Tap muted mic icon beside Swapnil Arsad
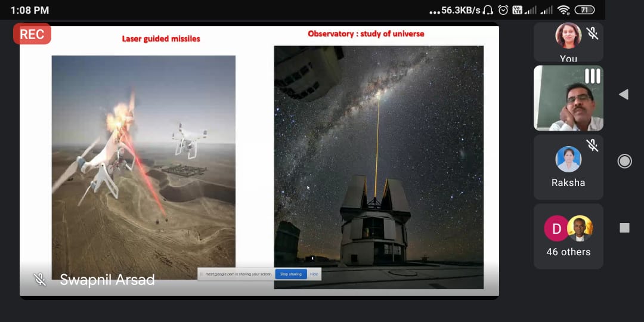 coord(40,280)
